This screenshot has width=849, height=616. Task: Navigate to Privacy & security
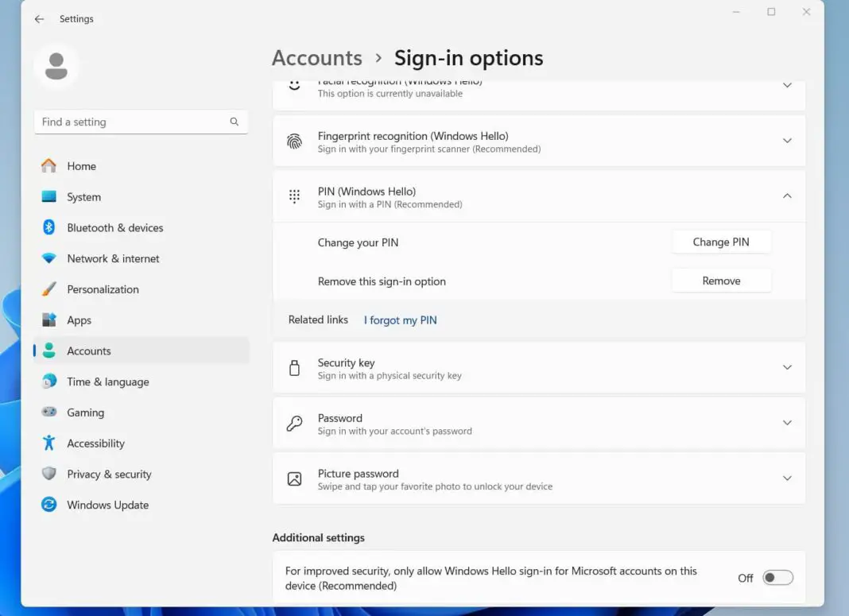[109, 474]
